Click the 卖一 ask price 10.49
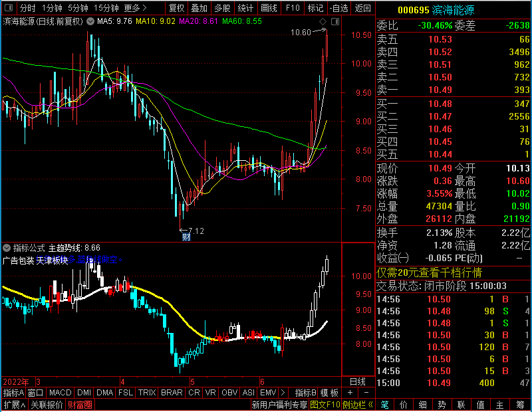The image size is (532, 412). (x=440, y=90)
